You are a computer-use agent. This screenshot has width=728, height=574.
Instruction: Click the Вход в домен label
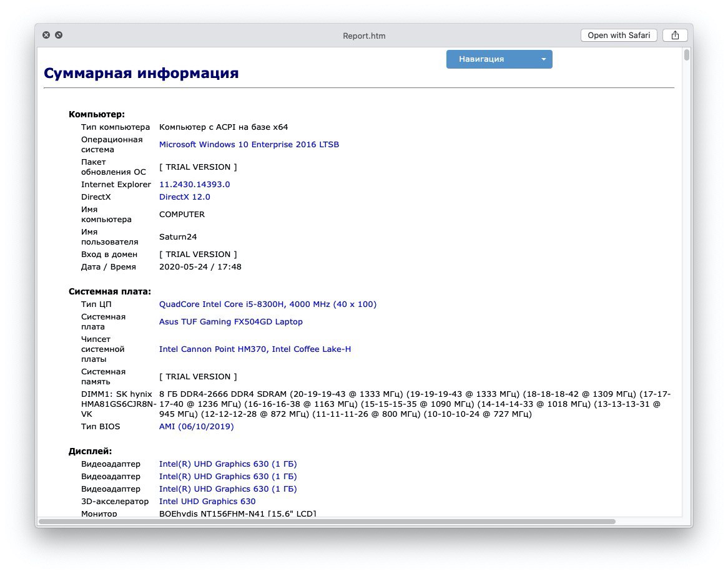(109, 255)
